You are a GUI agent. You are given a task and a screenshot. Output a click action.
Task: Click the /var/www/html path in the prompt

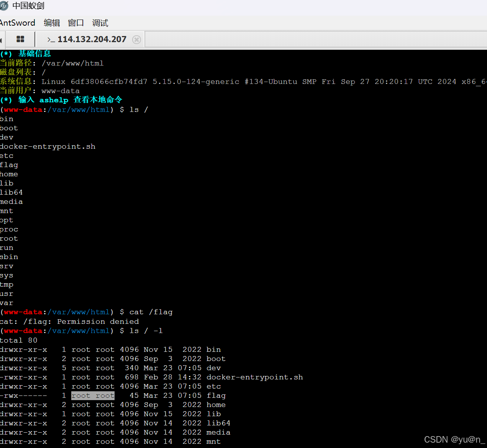click(x=79, y=110)
